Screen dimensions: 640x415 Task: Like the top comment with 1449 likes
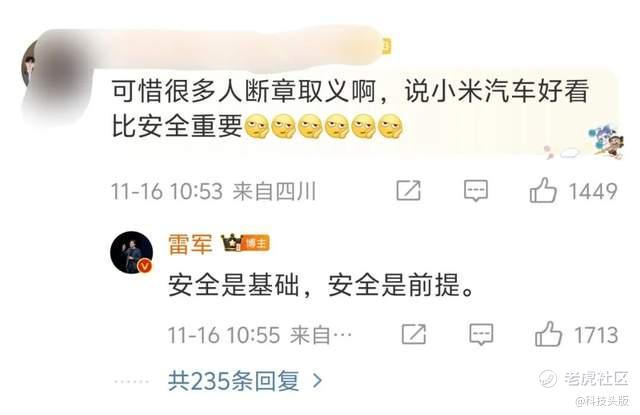point(543,190)
